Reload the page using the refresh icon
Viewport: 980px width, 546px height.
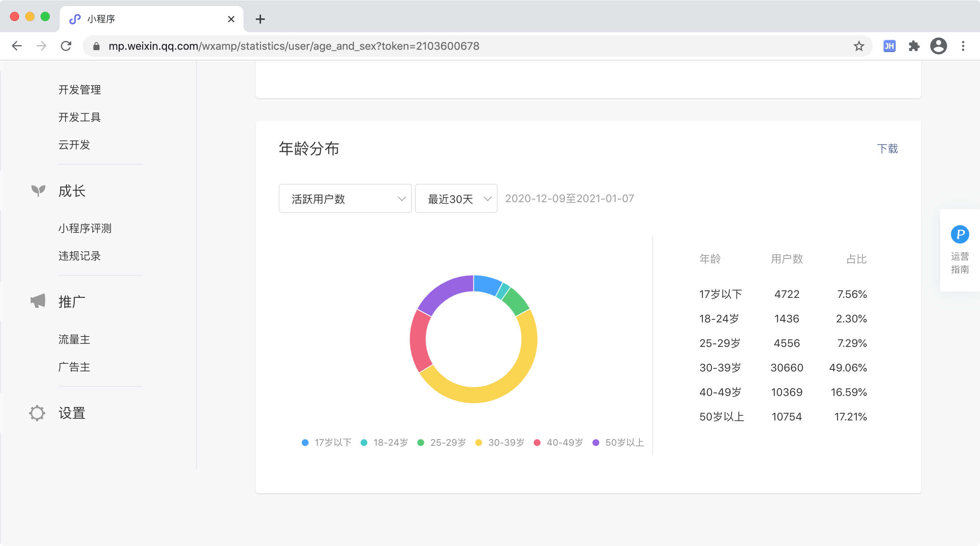click(66, 46)
